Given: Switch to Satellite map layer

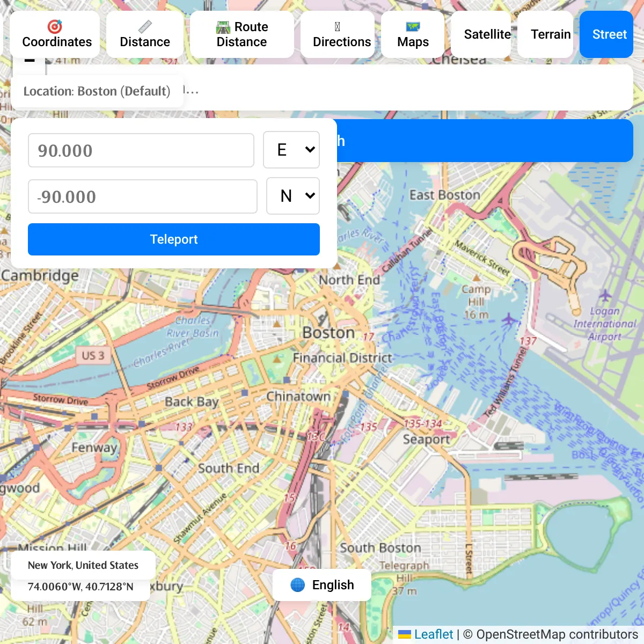Looking at the screenshot, I should pyautogui.click(x=481, y=34).
